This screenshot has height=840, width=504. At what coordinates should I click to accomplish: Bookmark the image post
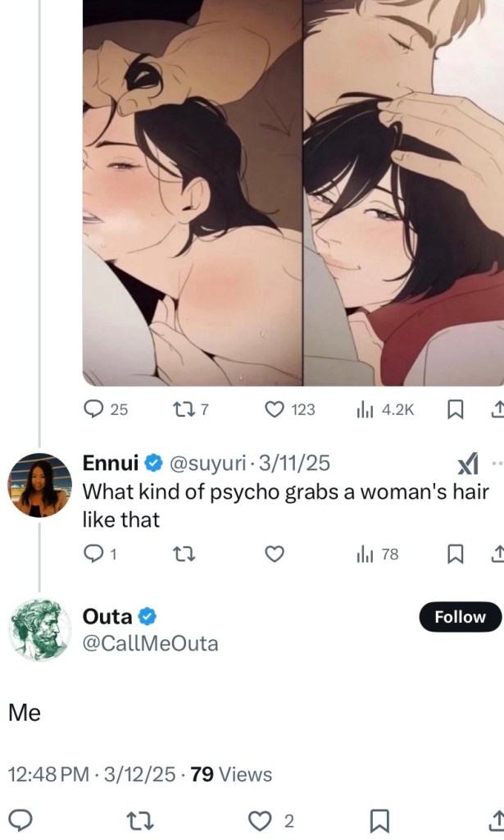point(456,409)
